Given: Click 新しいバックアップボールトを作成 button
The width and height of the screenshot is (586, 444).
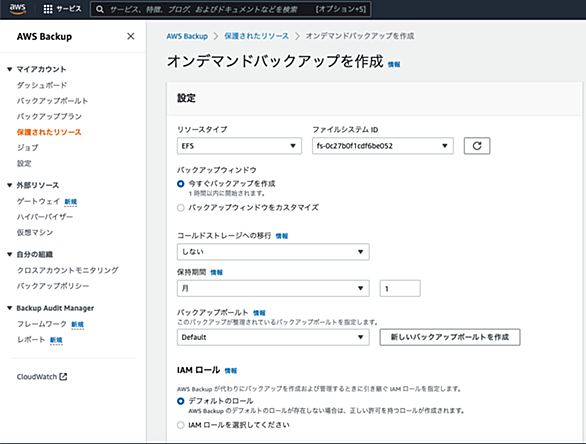Looking at the screenshot, I should (450, 337).
